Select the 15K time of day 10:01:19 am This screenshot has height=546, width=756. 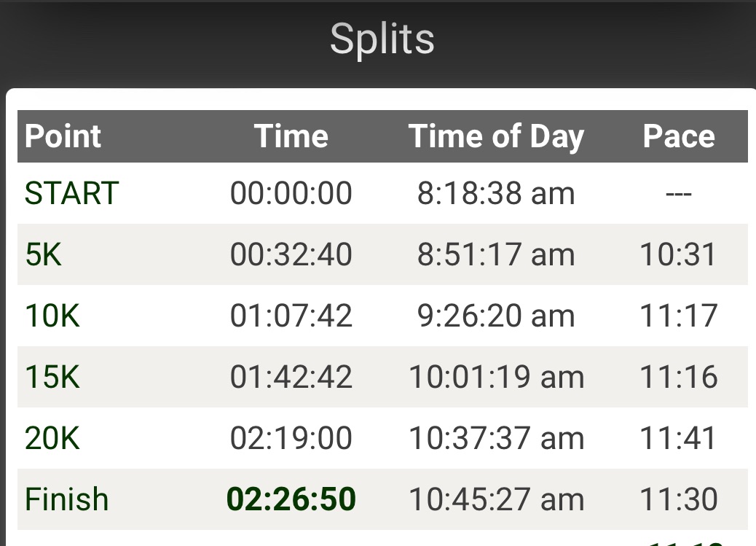(x=496, y=377)
